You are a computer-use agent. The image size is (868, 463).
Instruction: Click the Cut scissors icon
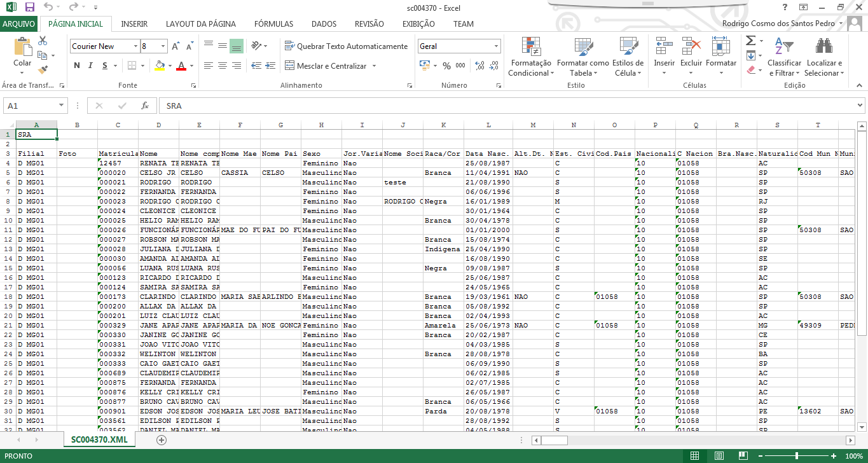coord(43,41)
